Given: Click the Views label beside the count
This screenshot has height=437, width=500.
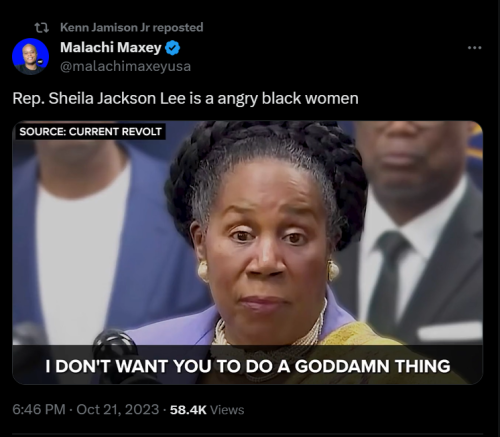Looking at the screenshot, I should [x=227, y=410].
